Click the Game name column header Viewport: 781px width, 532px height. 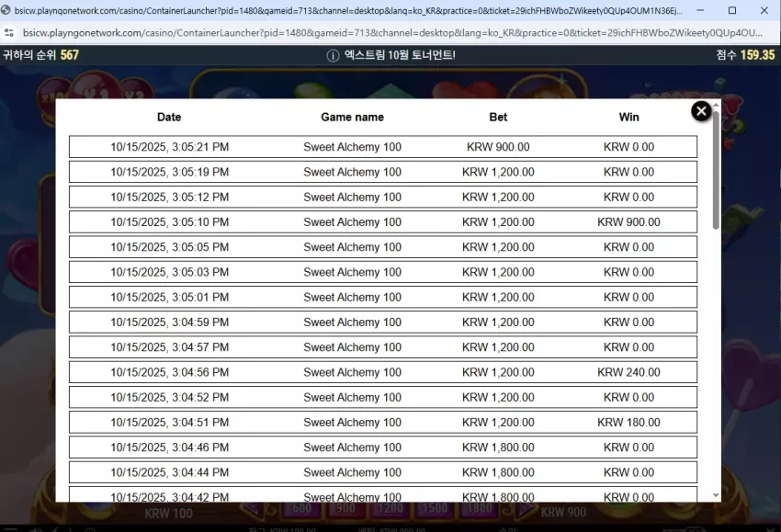[352, 117]
